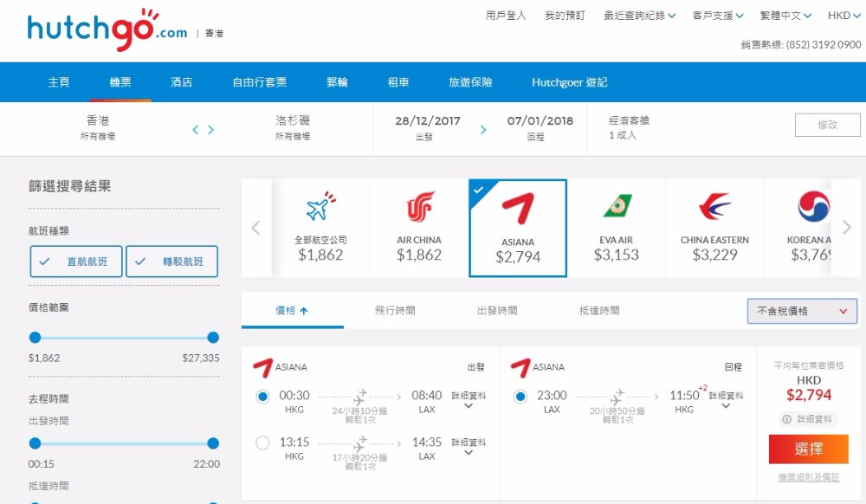Open 繁體中文 language dropdown
The image size is (866, 504).
click(x=785, y=16)
